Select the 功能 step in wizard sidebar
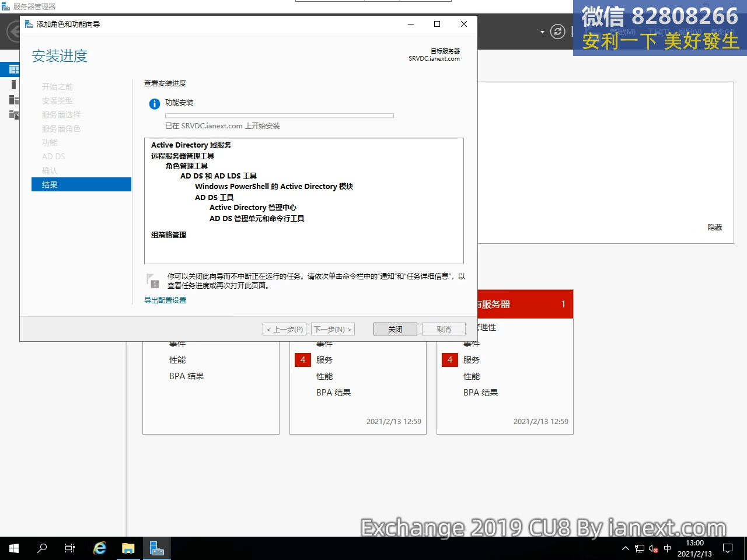Screen dimensions: 747x560 (x=50, y=142)
